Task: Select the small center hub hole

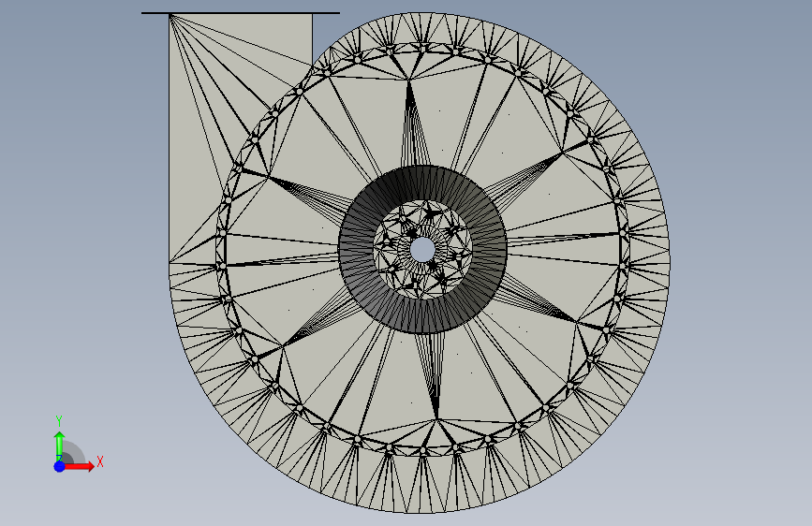Action: 422,250
